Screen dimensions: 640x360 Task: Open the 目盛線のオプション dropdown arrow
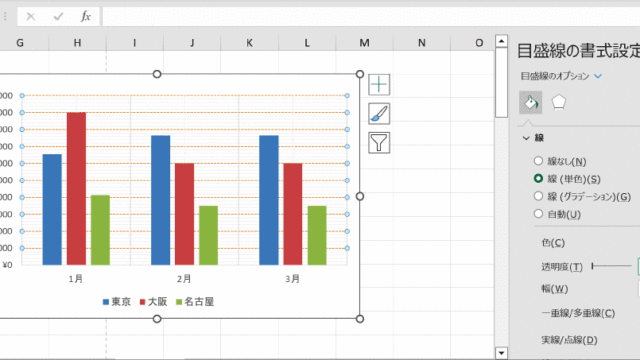(x=598, y=76)
